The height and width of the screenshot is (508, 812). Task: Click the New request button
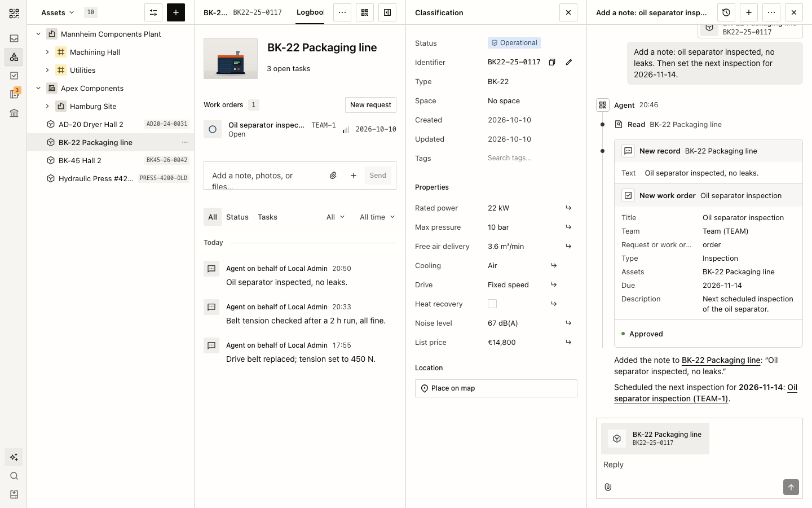point(370,105)
